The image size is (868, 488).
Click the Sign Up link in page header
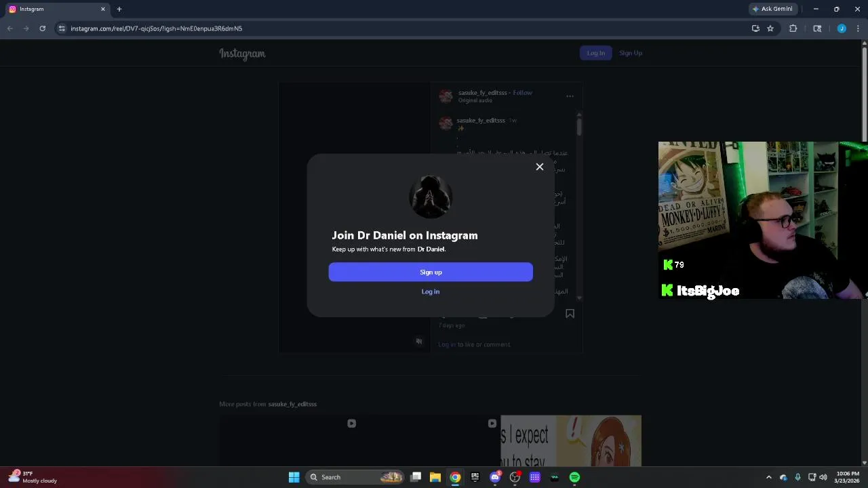[x=631, y=53]
